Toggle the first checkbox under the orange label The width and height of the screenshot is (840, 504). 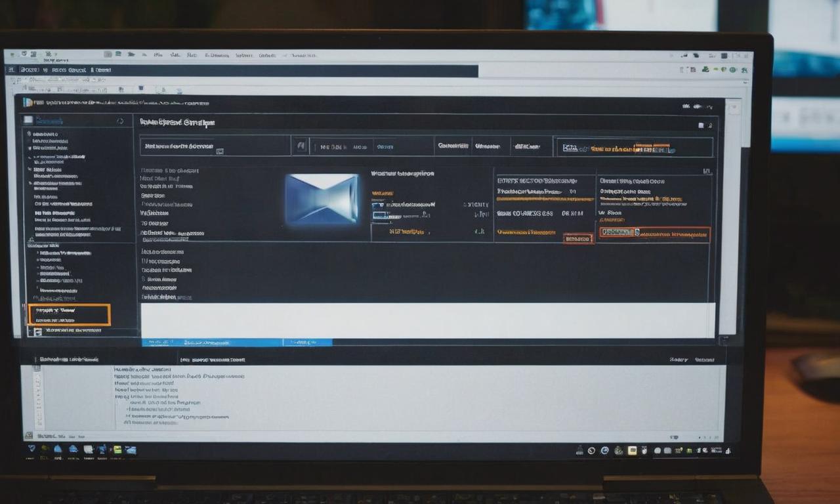377,205
